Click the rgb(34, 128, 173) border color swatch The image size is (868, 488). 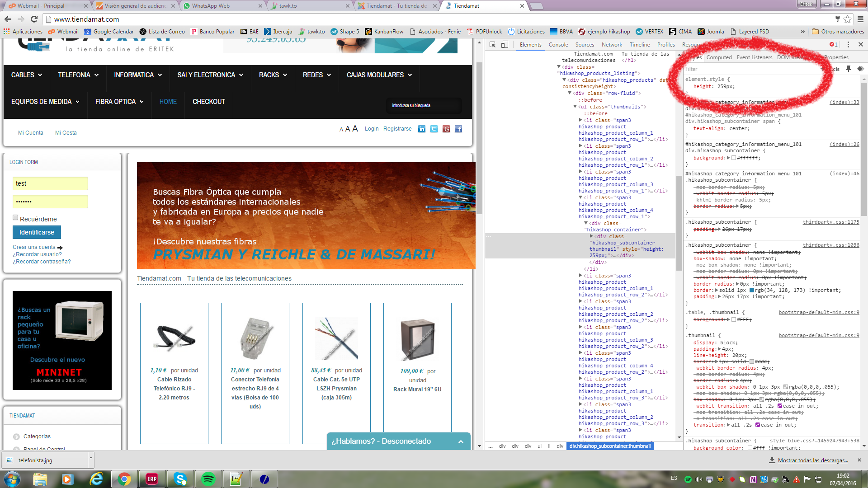(752, 291)
